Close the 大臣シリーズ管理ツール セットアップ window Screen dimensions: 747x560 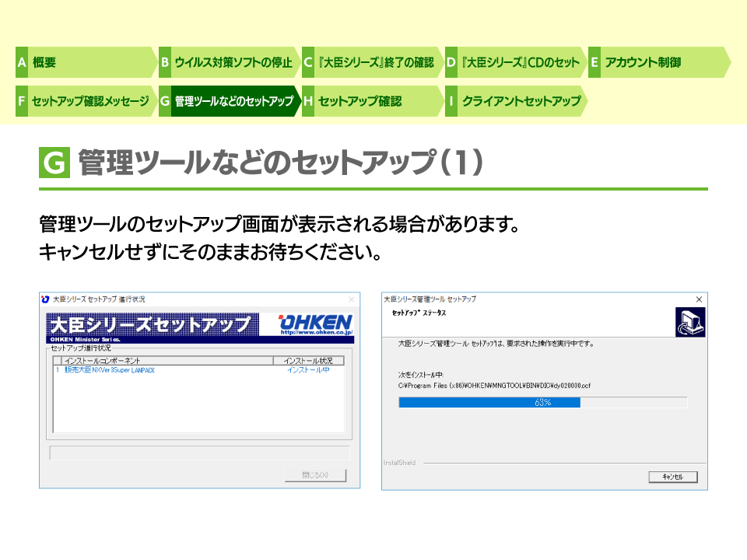[699, 299]
